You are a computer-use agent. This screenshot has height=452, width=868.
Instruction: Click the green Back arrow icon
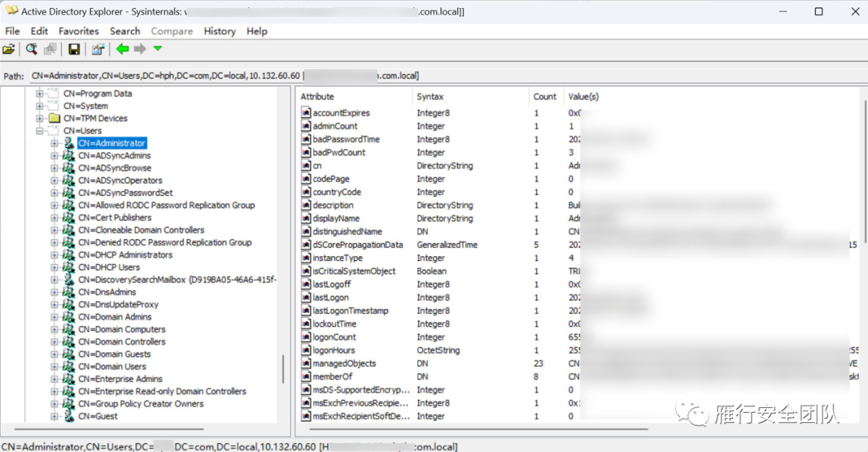[x=122, y=49]
